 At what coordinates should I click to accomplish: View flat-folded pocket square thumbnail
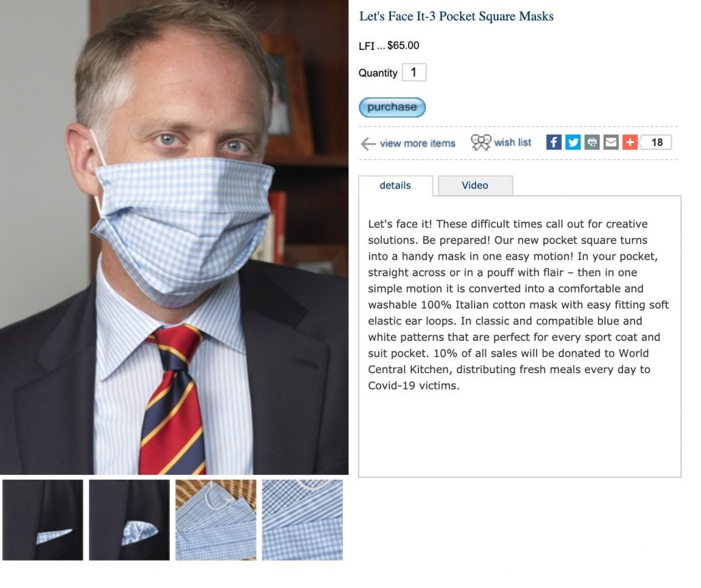click(43, 520)
